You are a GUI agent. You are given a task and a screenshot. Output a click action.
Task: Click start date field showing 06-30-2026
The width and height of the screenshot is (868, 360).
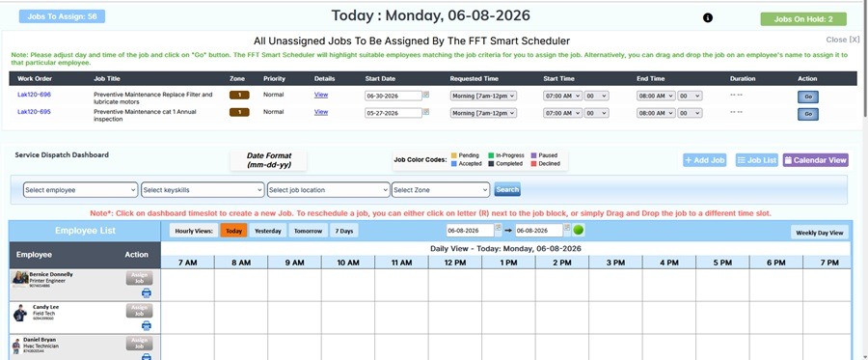pyautogui.click(x=393, y=96)
